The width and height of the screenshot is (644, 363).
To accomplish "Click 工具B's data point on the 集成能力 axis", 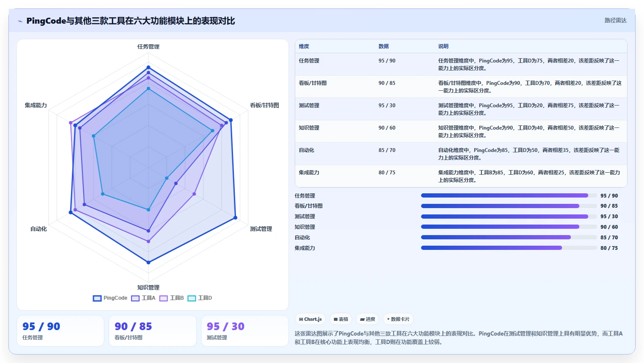I will point(71,123).
